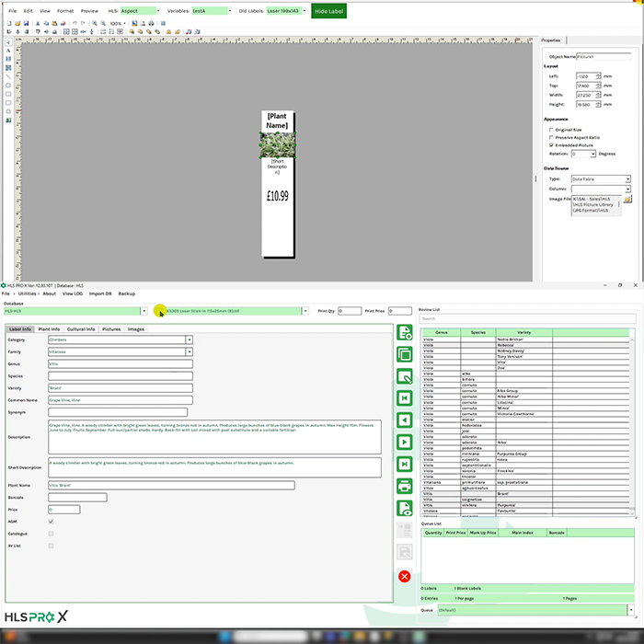
Task: Go to previous record with green arrow
Action: pos(405,420)
